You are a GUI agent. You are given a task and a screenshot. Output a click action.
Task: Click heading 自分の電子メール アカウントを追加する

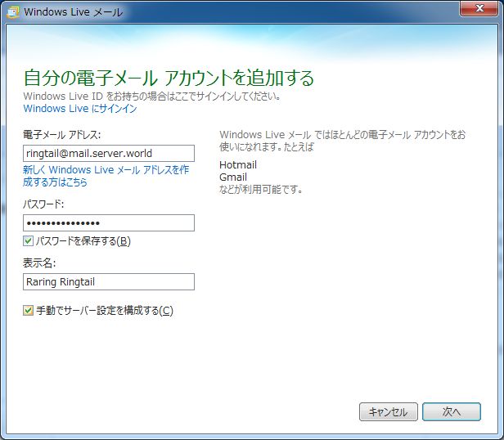pyautogui.click(x=169, y=78)
